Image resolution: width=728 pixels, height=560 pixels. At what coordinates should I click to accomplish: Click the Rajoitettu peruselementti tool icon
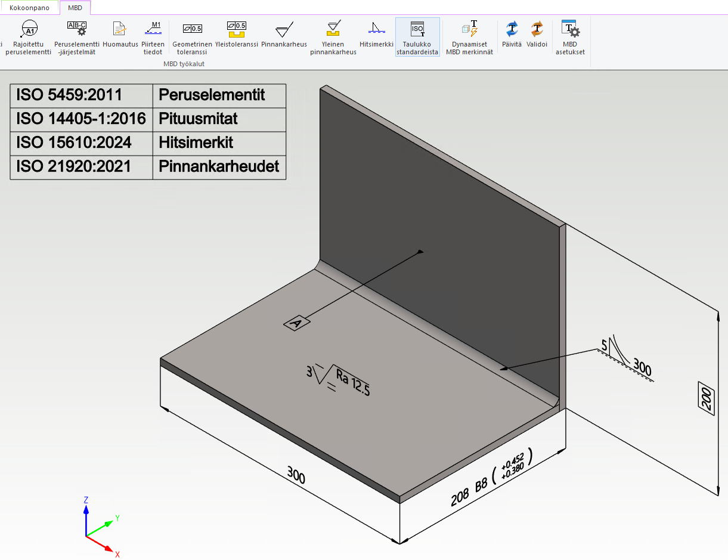(28, 29)
